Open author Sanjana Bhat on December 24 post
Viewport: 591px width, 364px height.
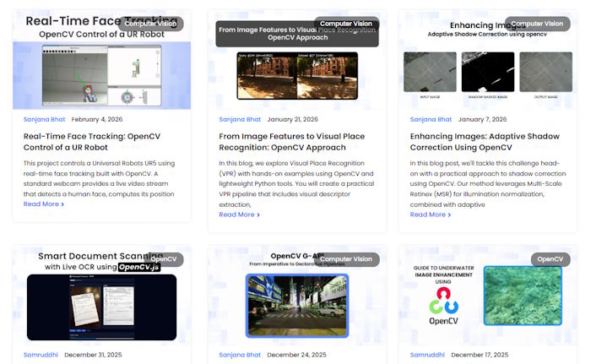coord(240,355)
